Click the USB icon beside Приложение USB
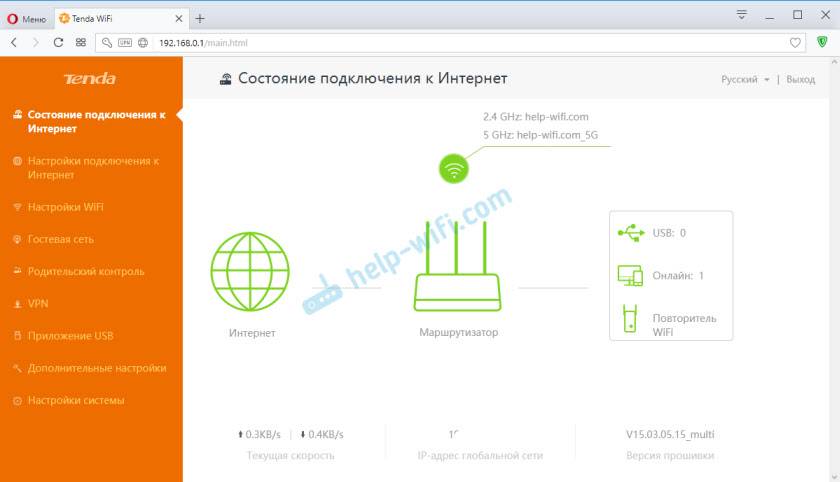 click(17, 335)
